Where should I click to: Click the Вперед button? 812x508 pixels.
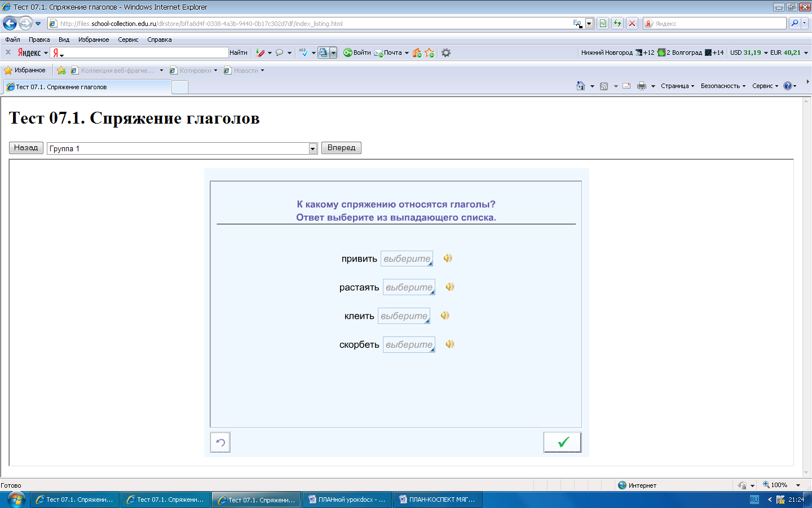pos(341,148)
